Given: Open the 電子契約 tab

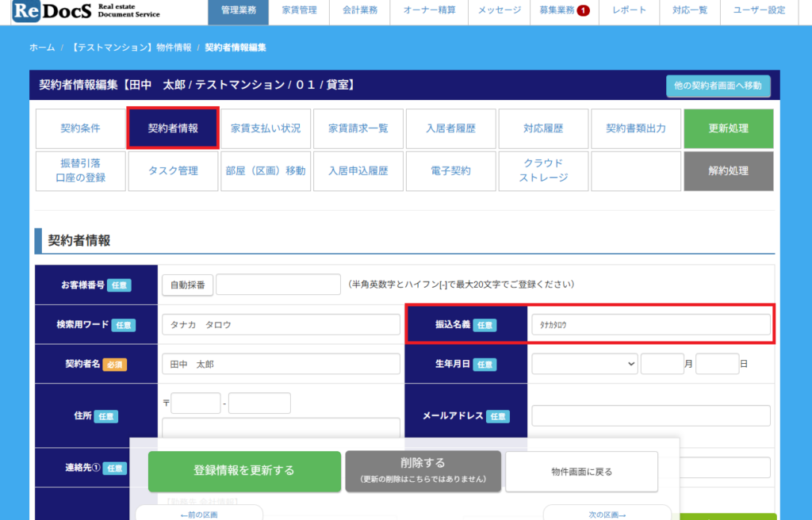Looking at the screenshot, I should click(x=450, y=171).
